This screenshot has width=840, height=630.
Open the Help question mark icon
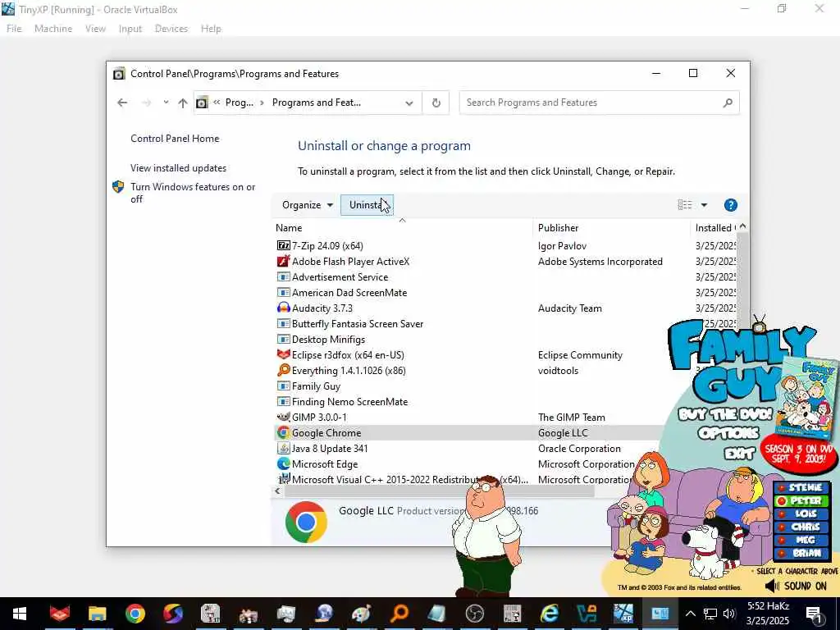click(x=730, y=204)
